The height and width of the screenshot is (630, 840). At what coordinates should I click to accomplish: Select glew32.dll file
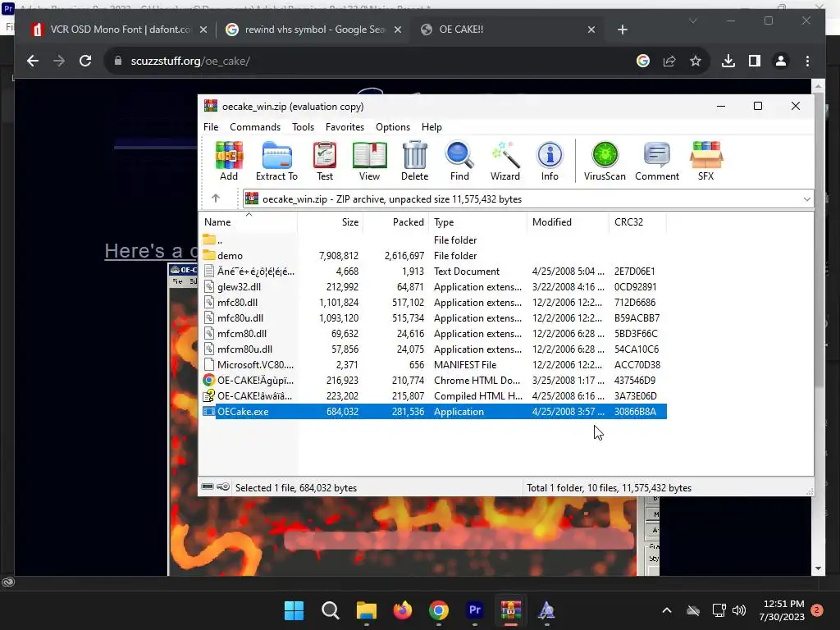[433, 286]
